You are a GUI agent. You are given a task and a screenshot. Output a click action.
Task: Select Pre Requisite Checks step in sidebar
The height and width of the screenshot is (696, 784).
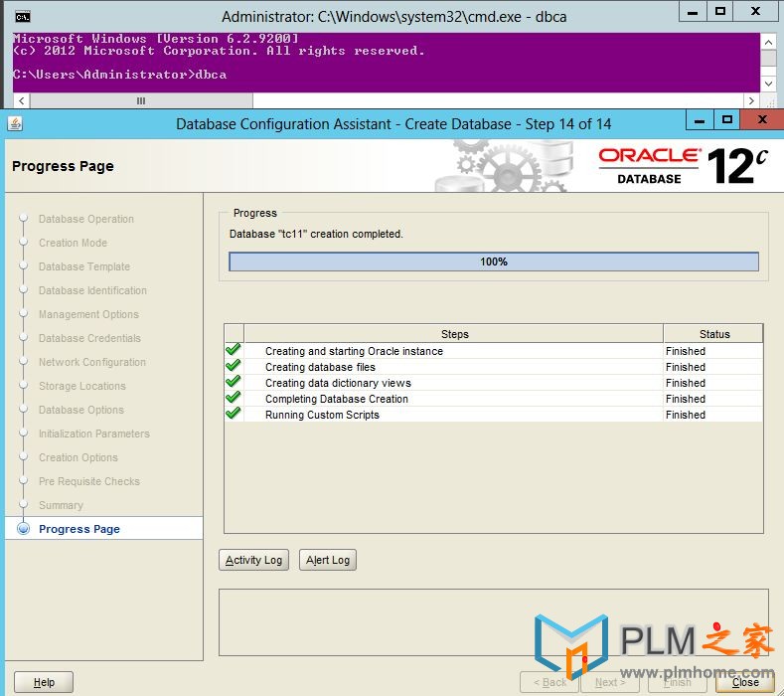pos(89,481)
